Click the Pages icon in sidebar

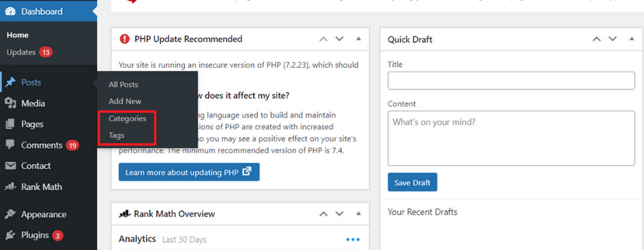10,124
